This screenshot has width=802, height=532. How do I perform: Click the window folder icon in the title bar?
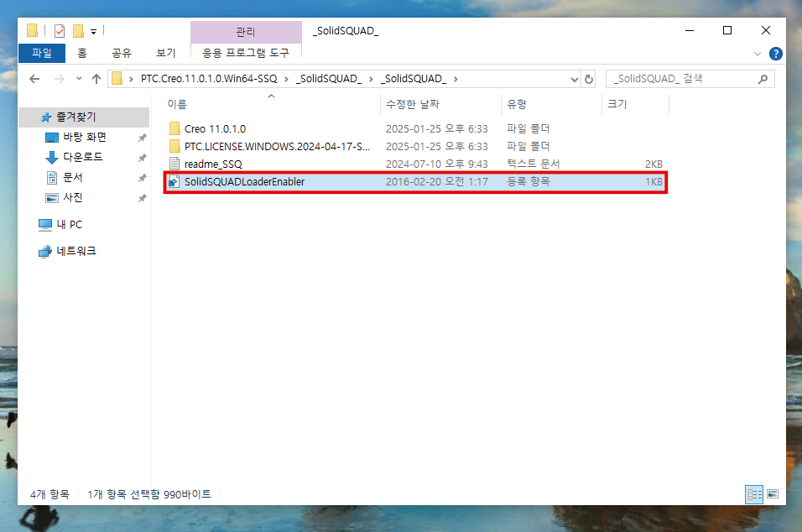[x=32, y=31]
